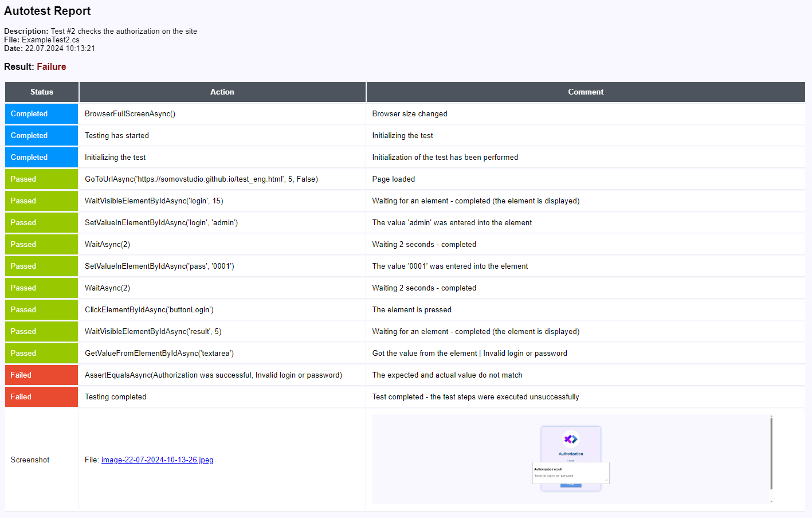The image size is (812, 518).
Task: Click the Passed badge for GoToUrlAsync row
Action: point(41,179)
